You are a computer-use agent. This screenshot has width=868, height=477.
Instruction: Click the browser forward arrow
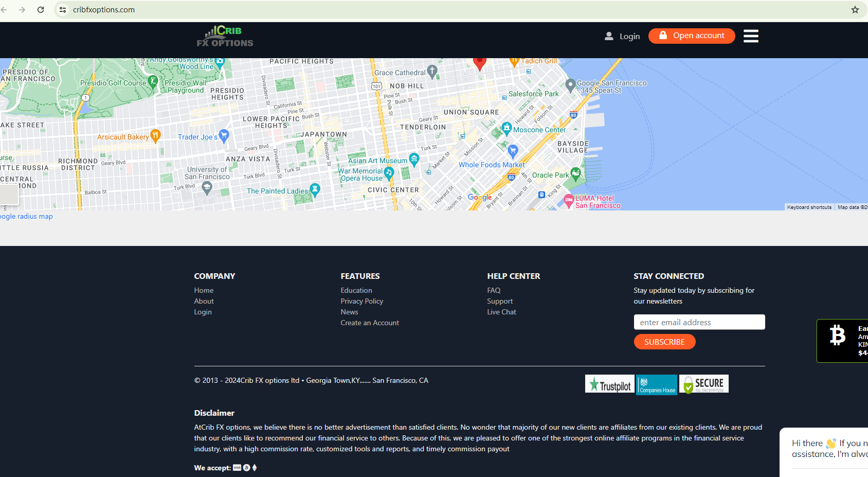(22, 10)
